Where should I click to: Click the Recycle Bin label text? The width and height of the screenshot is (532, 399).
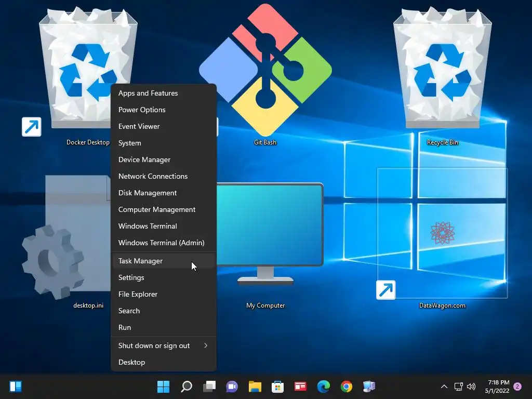pyautogui.click(x=443, y=142)
